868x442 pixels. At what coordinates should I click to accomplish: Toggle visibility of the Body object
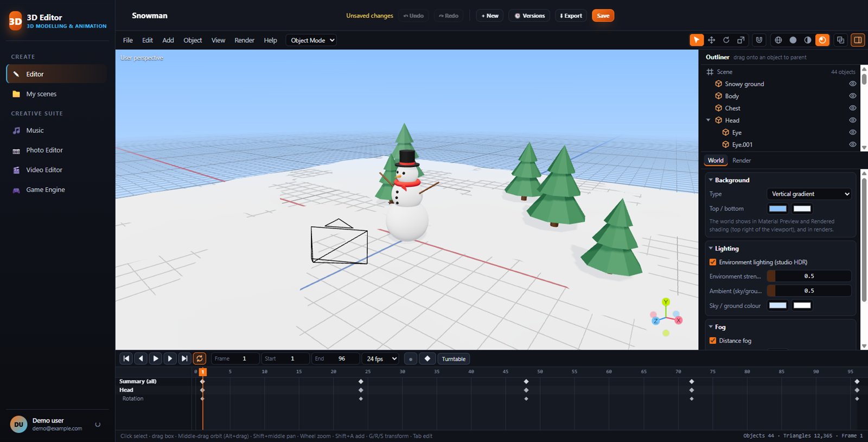[x=853, y=96]
